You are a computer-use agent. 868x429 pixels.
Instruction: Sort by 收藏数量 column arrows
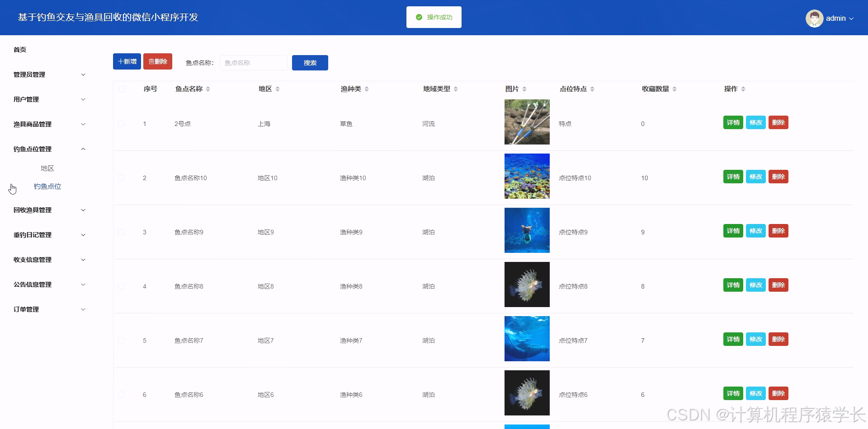[x=675, y=89]
